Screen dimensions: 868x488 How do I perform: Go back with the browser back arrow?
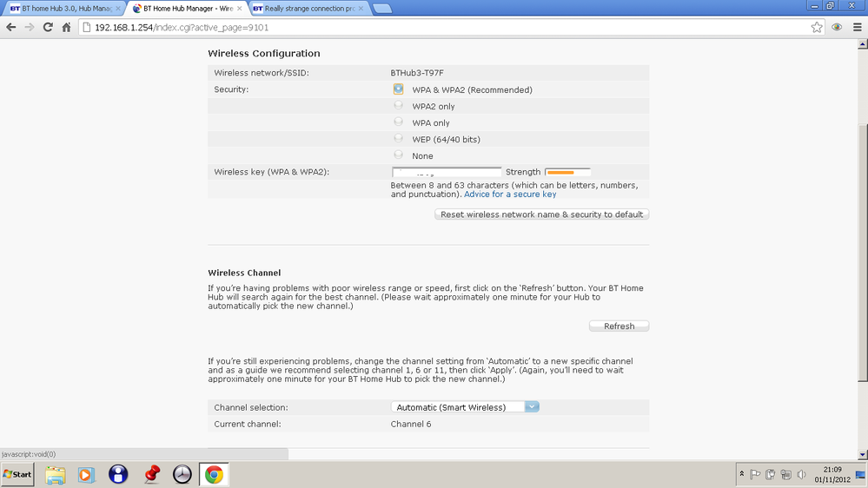pyautogui.click(x=11, y=27)
